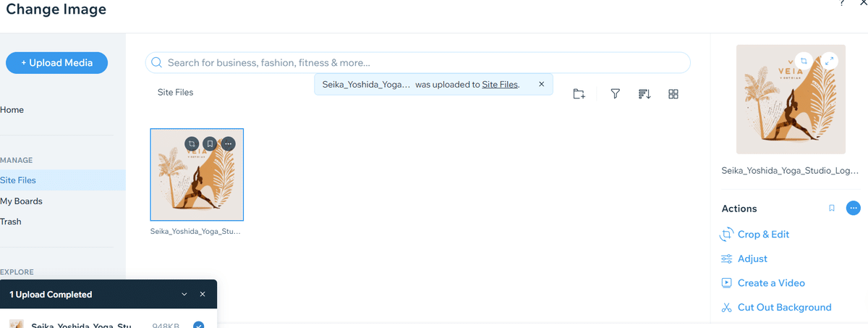Click crop icon on the file thumbnail
868x328 pixels.
[x=192, y=143]
